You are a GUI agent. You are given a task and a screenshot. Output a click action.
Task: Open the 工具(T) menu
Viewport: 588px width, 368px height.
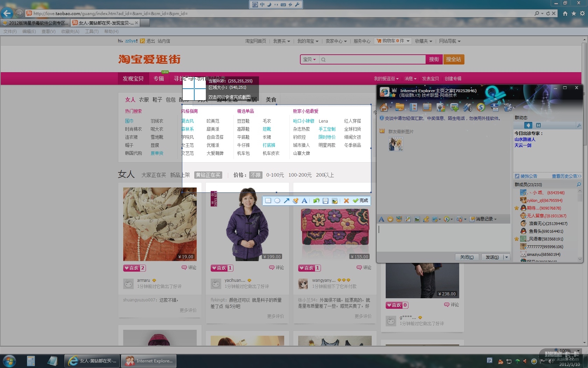[x=92, y=32]
